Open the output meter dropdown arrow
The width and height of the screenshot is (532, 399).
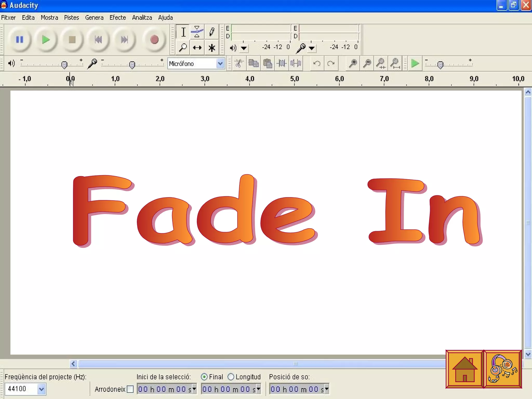pyautogui.click(x=244, y=48)
